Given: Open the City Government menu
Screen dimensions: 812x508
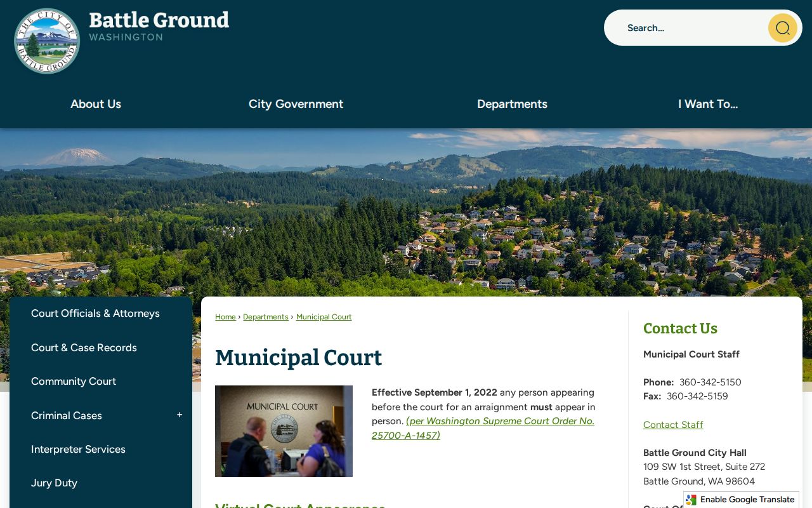Looking at the screenshot, I should (296, 104).
